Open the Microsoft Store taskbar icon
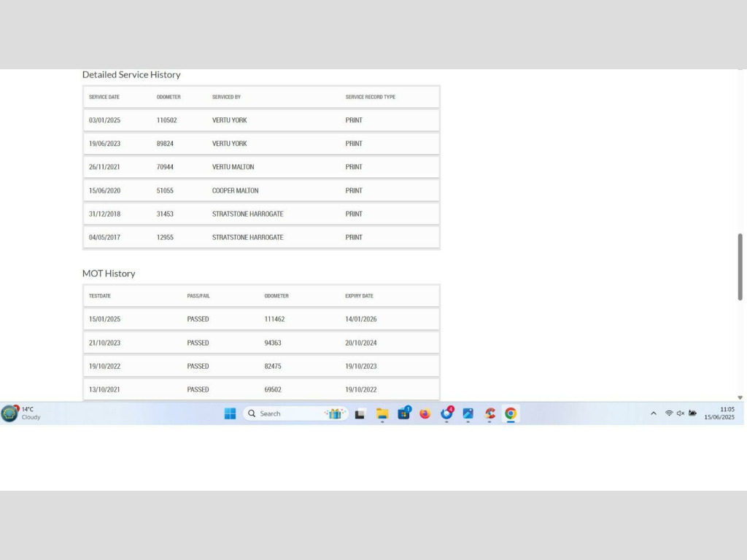The height and width of the screenshot is (560, 747). pos(404,413)
